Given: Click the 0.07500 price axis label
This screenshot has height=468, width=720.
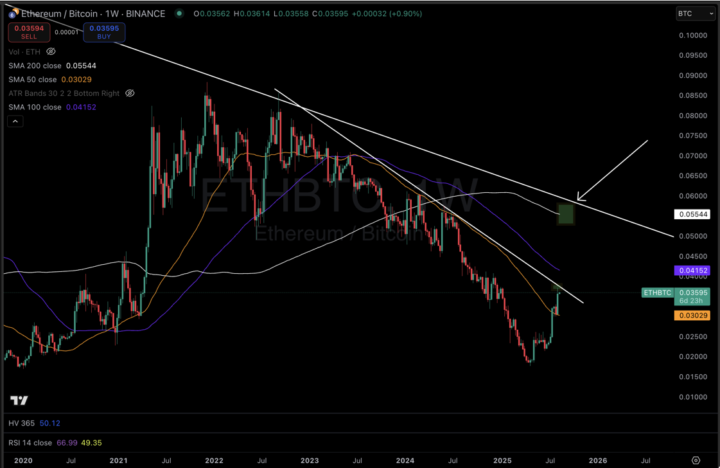Looking at the screenshot, I should click(693, 135).
